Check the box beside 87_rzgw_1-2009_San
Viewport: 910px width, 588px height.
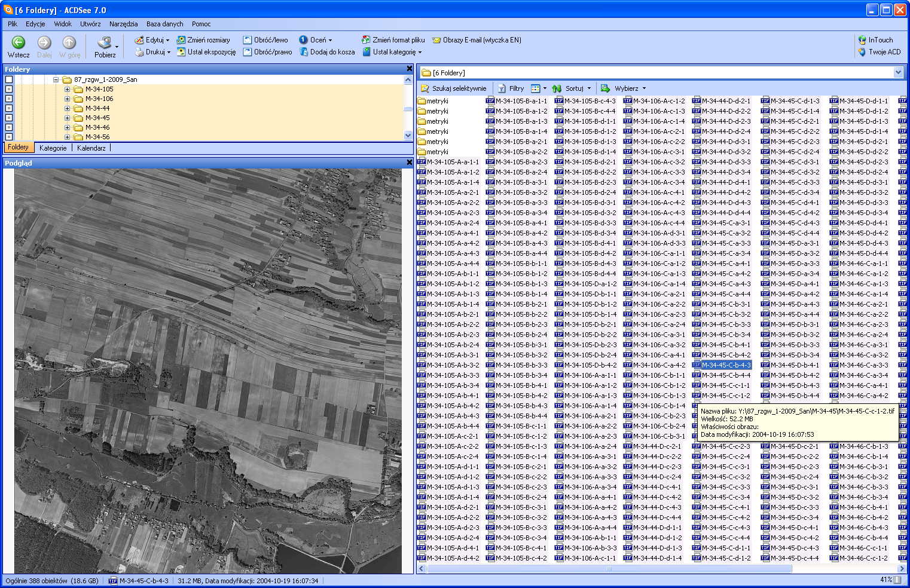pyautogui.click(x=9, y=79)
